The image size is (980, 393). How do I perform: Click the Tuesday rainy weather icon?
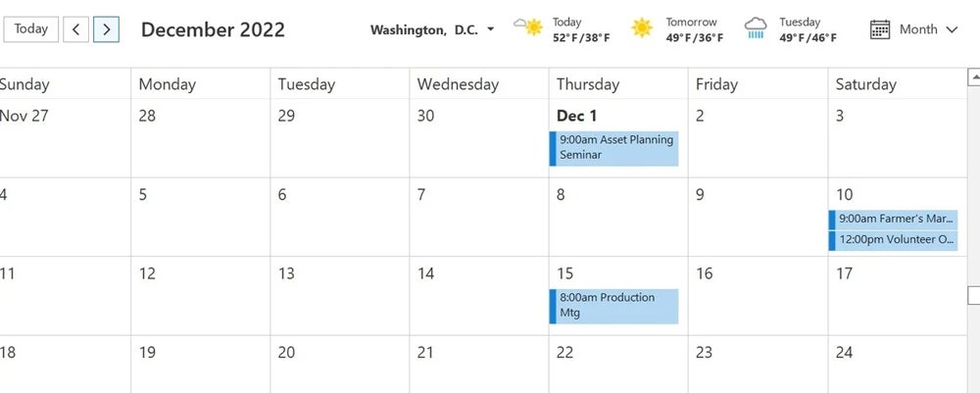pos(756,28)
